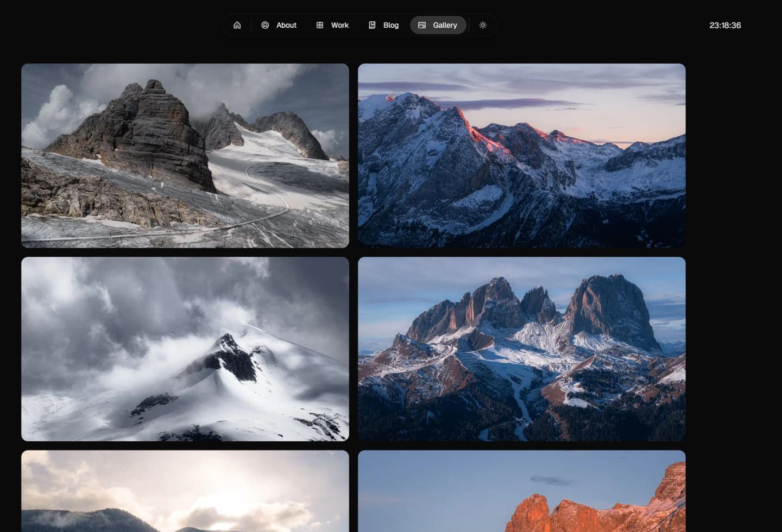Click the person icon beside About
Image resolution: width=782 pixels, height=532 pixels.
[x=265, y=25]
